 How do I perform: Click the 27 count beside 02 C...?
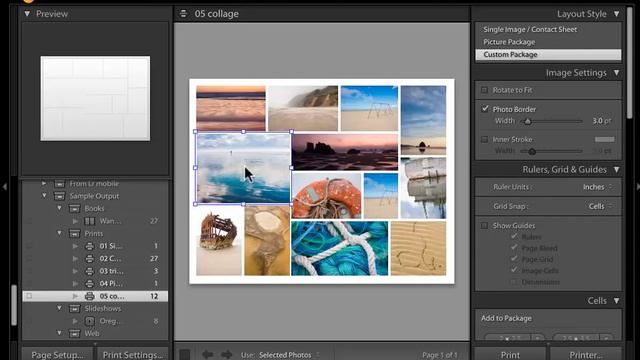pos(154,258)
